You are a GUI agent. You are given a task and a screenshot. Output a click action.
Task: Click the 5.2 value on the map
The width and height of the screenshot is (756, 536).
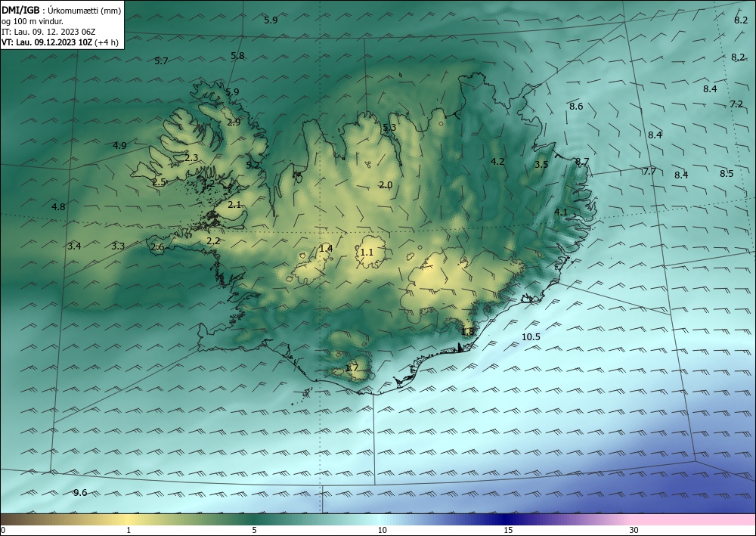[x=253, y=165]
